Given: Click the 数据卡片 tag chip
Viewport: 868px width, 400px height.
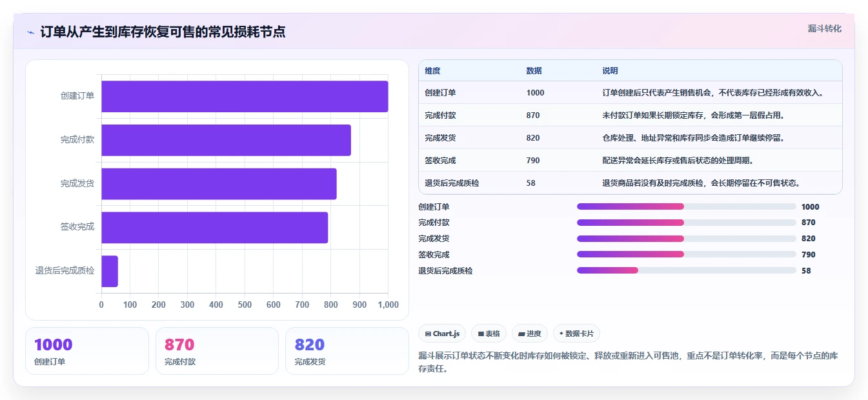Looking at the screenshot, I should coord(577,334).
